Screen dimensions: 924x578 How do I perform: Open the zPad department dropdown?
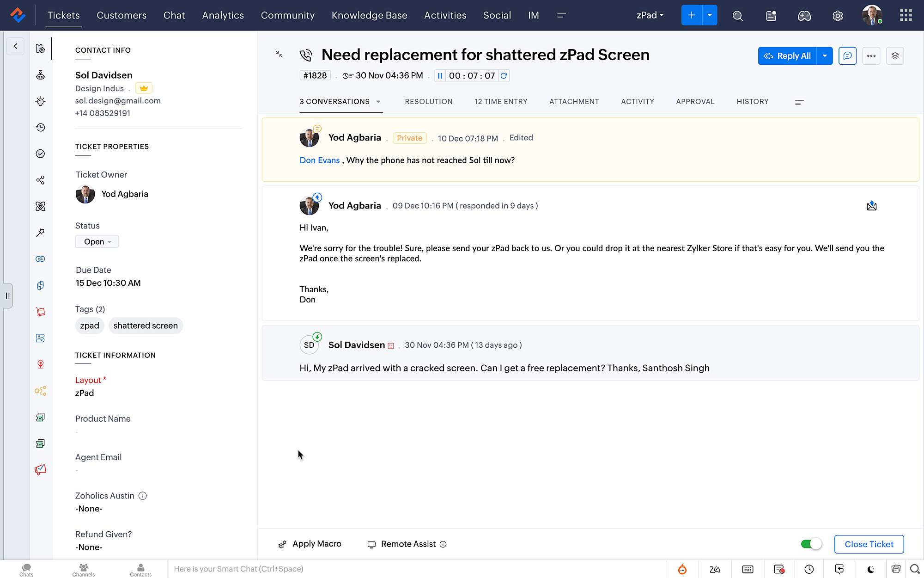[650, 15]
